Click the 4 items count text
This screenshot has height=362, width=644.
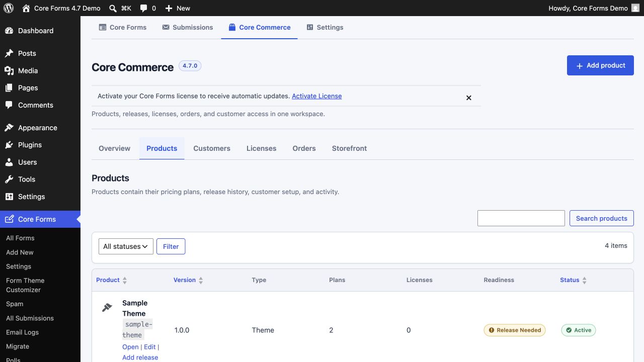click(616, 246)
